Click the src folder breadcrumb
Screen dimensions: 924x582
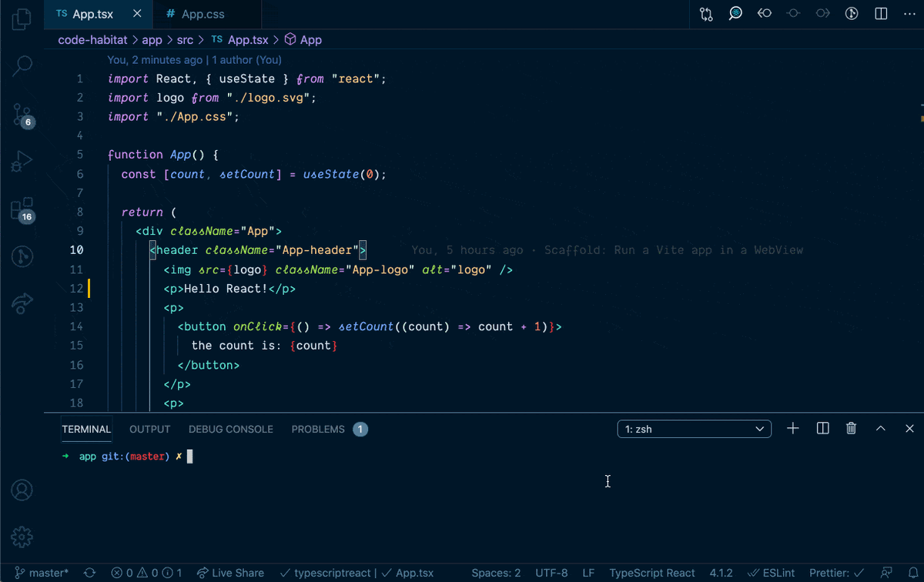point(185,39)
